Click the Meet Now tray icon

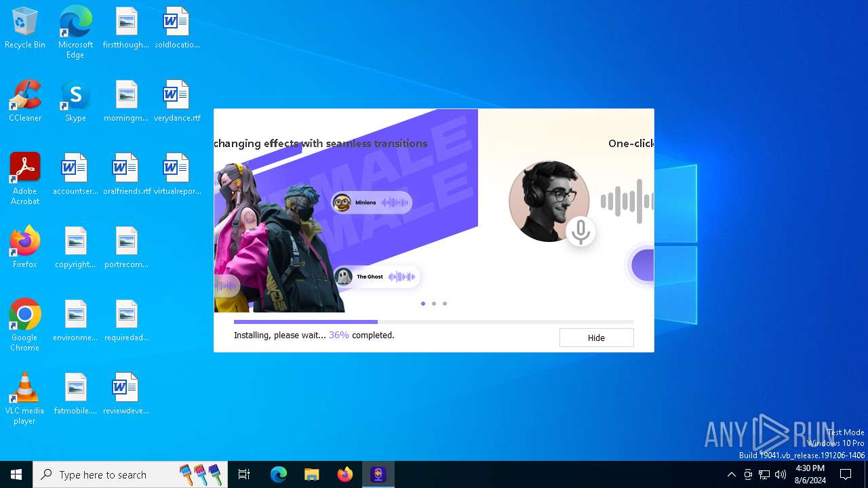point(748,474)
